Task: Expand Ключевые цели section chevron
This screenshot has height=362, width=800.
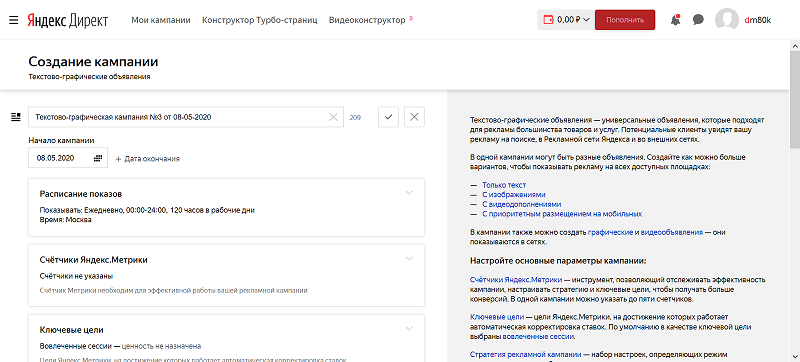Action: 409,328
